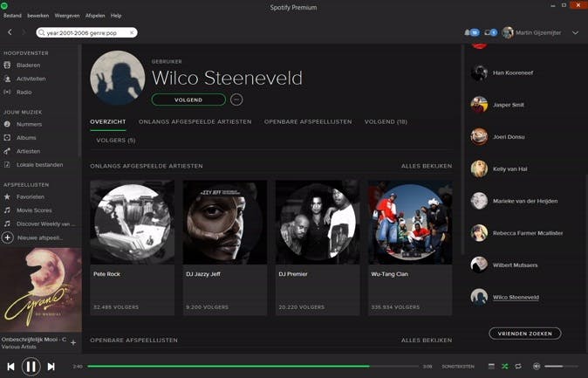The image size is (588, 378).
Task: Toggle shuffle playback
Action: tap(505, 367)
